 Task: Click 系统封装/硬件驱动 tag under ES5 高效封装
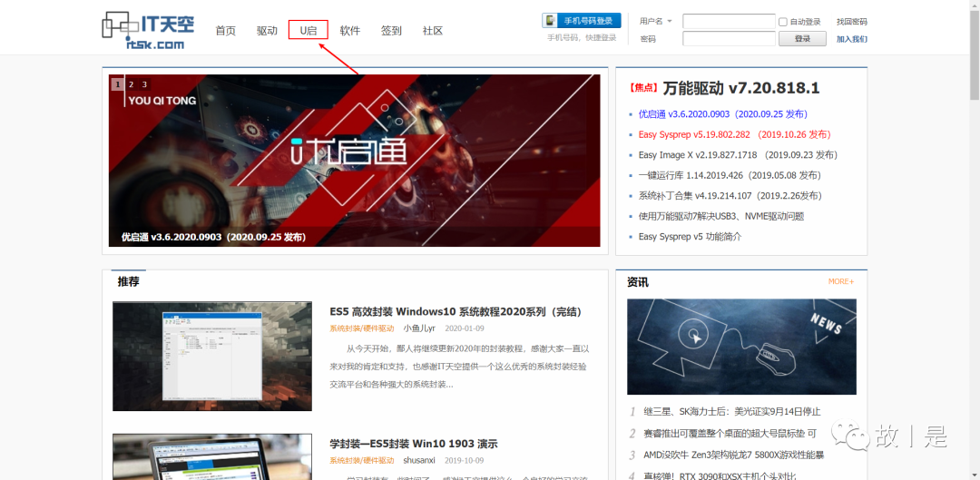coord(362,328)
